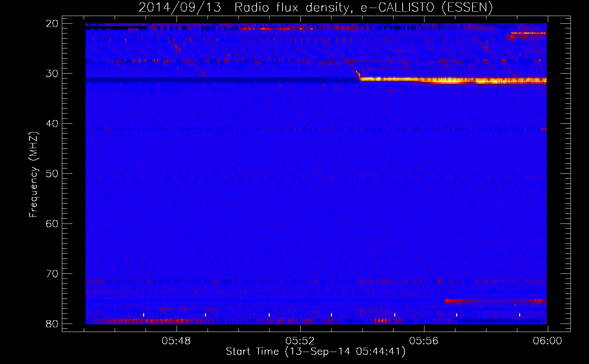
Task: Click the '50' frequency tick label
Action: coord(52,174)
